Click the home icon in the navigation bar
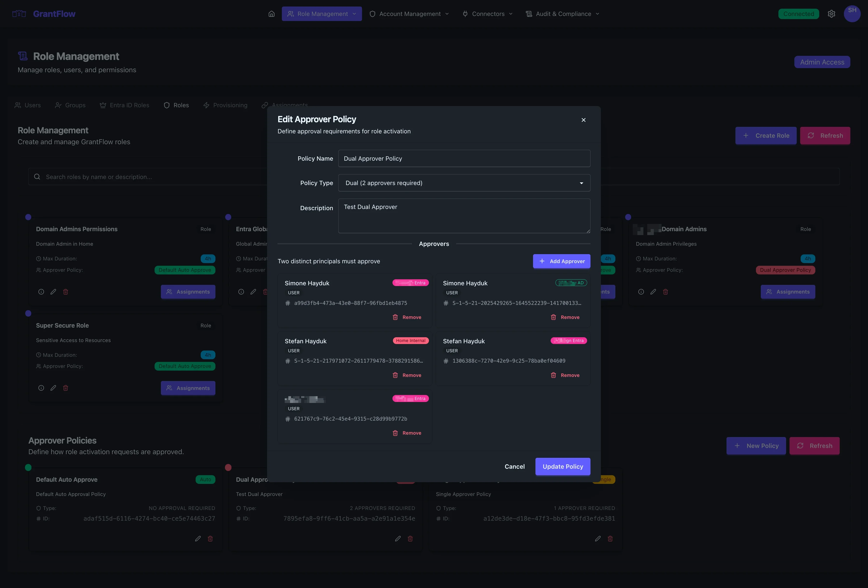 (x=271, y=14)
